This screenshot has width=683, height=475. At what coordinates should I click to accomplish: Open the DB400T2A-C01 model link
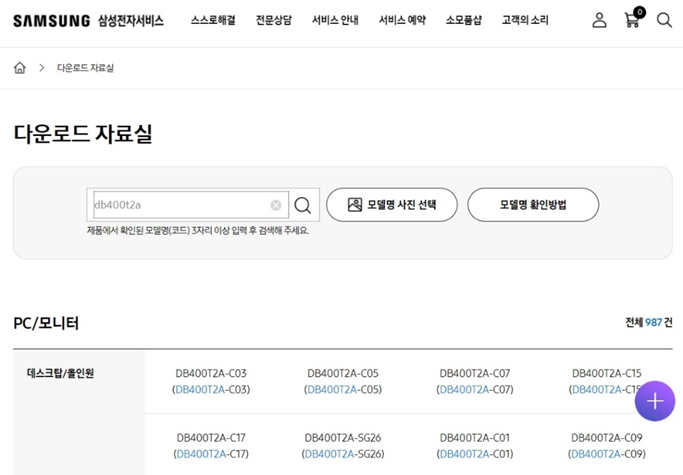tap(475, 446)
